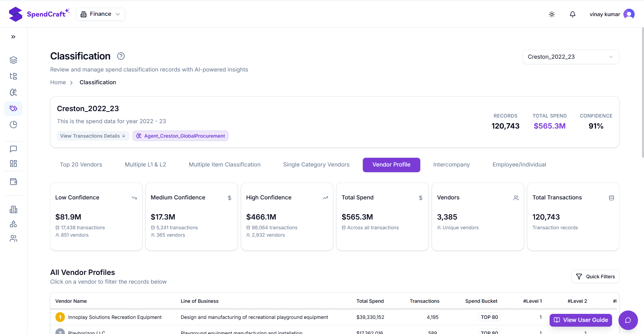Image resolution: width=644 pixels, height=334 pixels.
Task: Expand View Transactions Details
Action: click(93, 136)
